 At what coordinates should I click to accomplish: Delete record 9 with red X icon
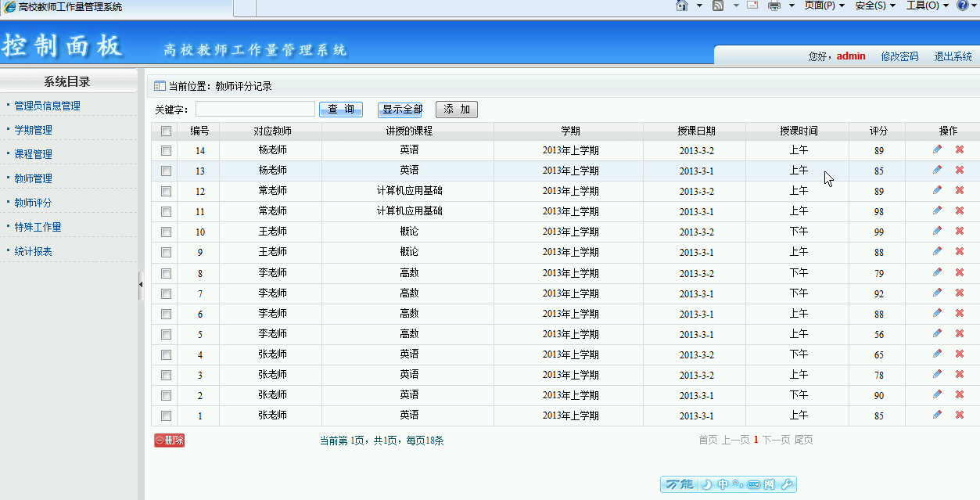tap(960, 251)
